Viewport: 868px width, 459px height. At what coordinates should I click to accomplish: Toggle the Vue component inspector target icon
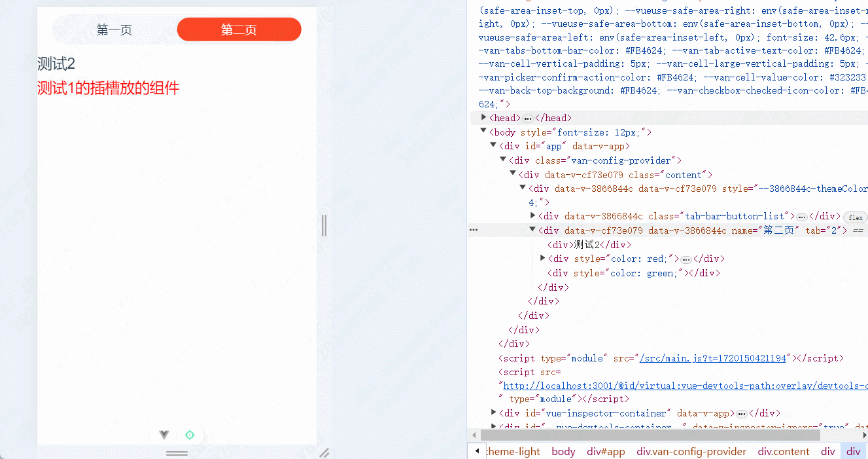(190, 435)
